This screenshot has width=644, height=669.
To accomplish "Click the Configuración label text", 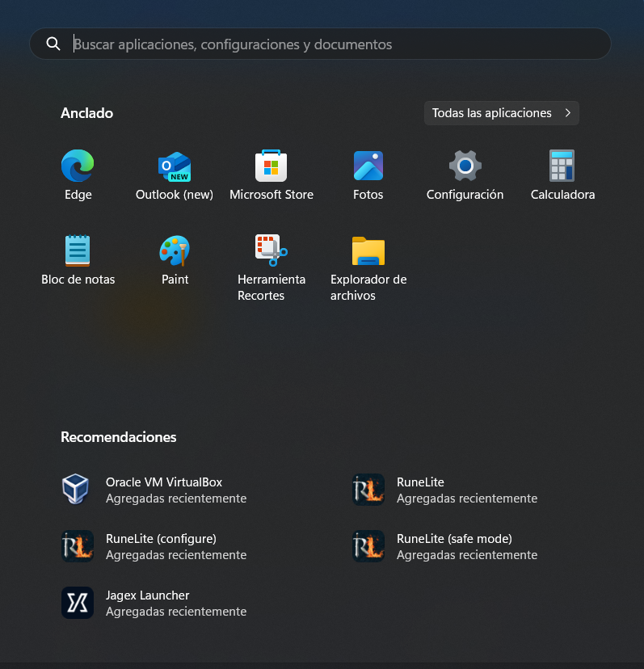I will (x=465, y=195).
